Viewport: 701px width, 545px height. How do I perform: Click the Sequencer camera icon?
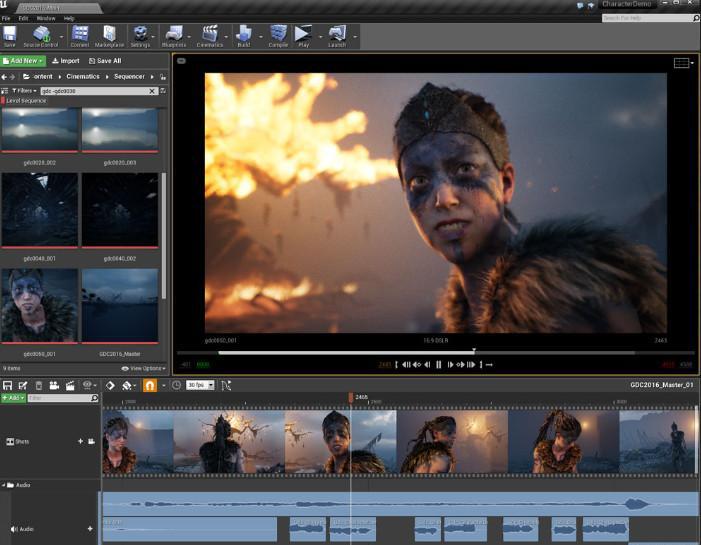point(54,385)
